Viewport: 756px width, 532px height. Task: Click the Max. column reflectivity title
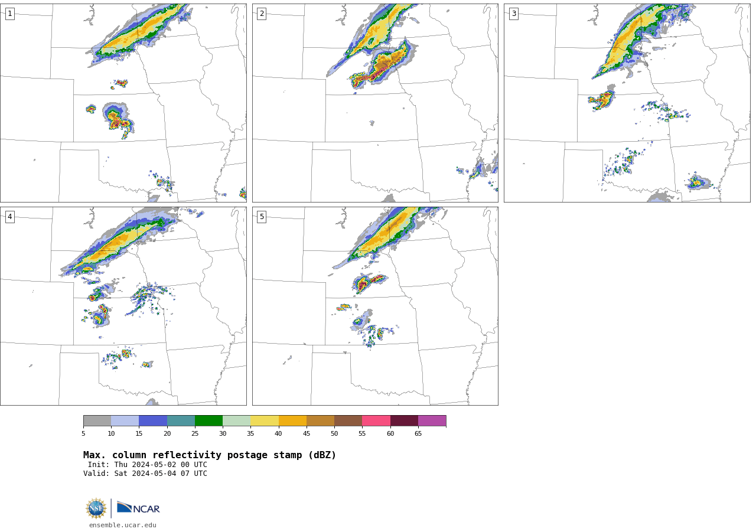[x=210, y=455]
